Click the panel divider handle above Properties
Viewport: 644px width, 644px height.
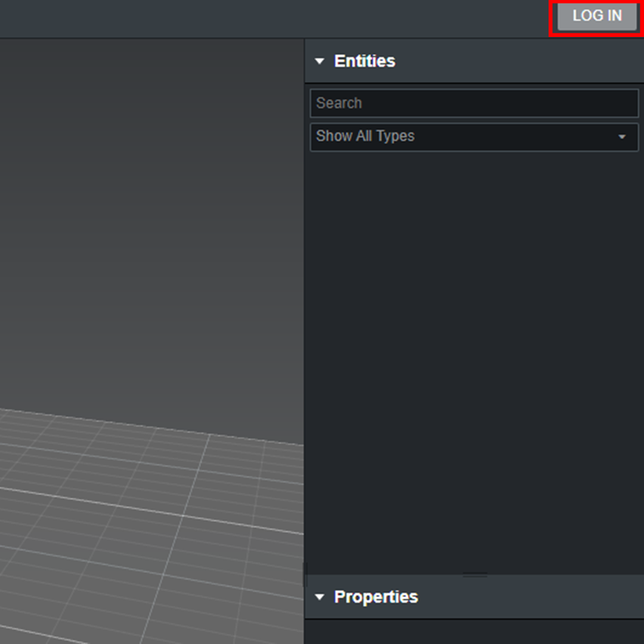(x=474, y=574)
